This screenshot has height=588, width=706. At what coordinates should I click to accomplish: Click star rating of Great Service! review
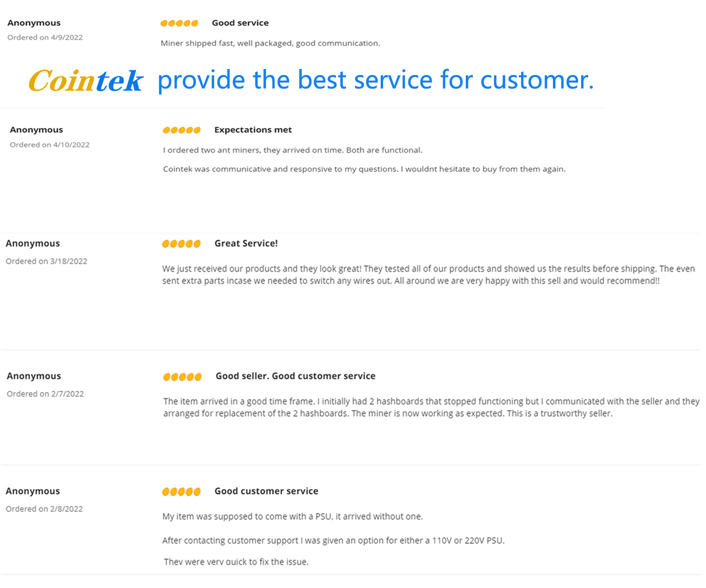(x=181, y=244)
